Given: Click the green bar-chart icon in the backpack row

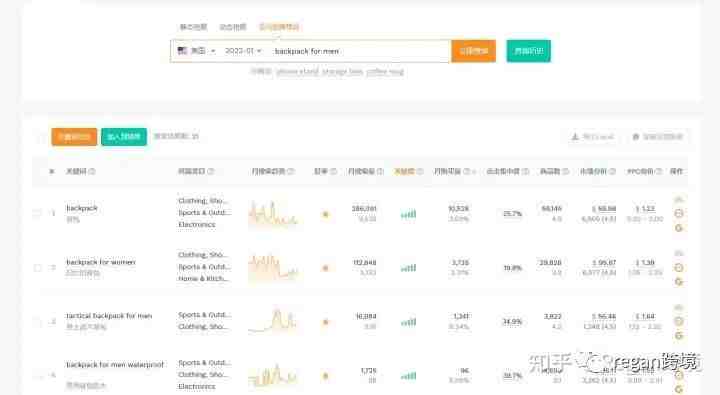Looking at the screenshot, I should pyautogui.click(x=408, y=214).
